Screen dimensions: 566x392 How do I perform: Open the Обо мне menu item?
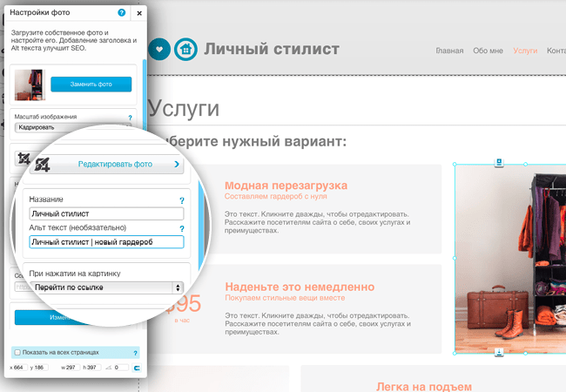[x=488, y=51]
